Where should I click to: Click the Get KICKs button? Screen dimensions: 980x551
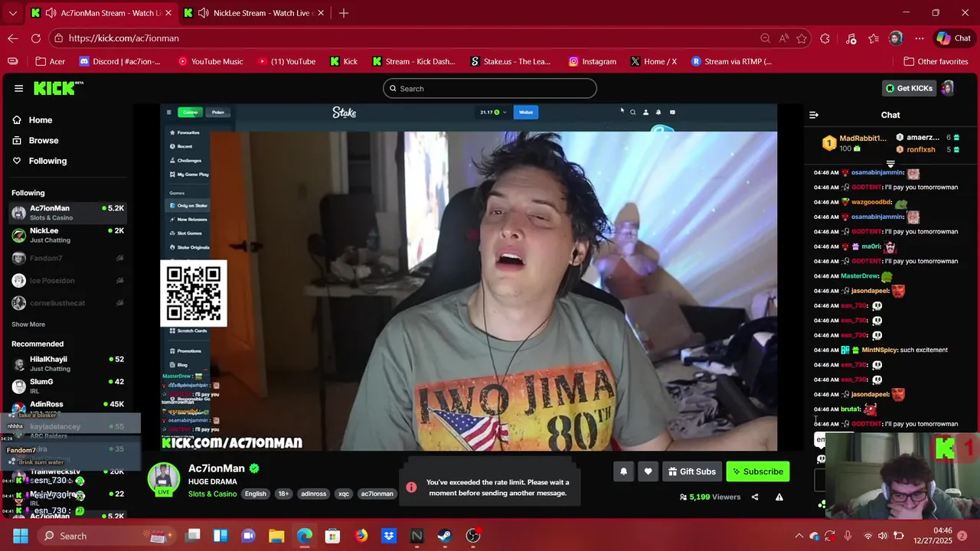[910, 88]
